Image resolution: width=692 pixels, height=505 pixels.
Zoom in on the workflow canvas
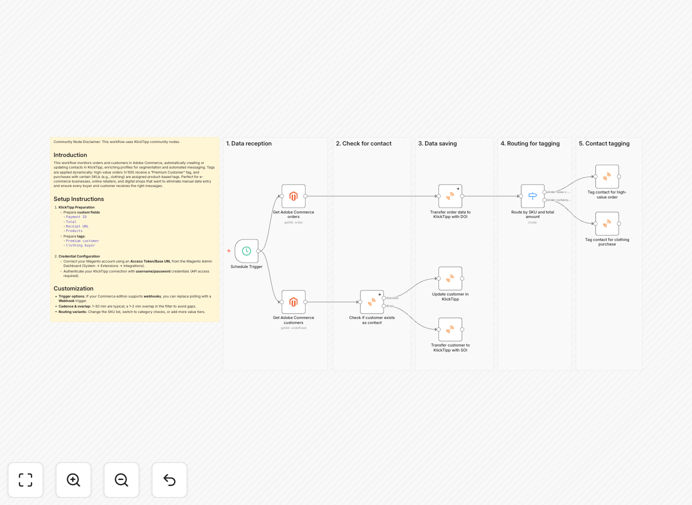(73, 480)
